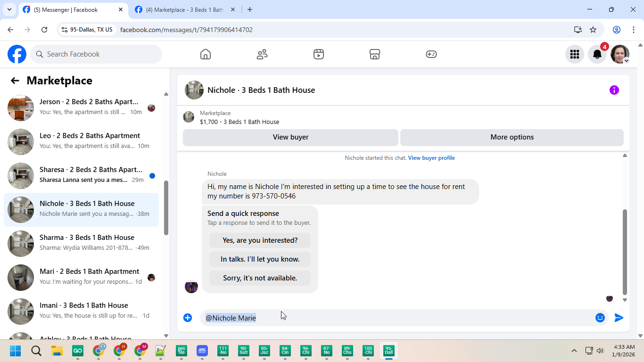Open More options for the listing
This screenshot has width=644, height=362.
(x=512, y=137)
